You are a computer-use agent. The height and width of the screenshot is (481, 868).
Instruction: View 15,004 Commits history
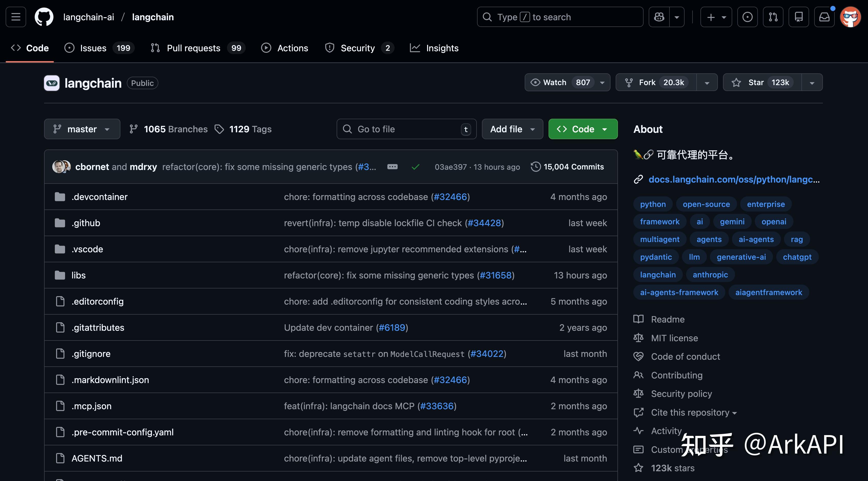(567, 167)
